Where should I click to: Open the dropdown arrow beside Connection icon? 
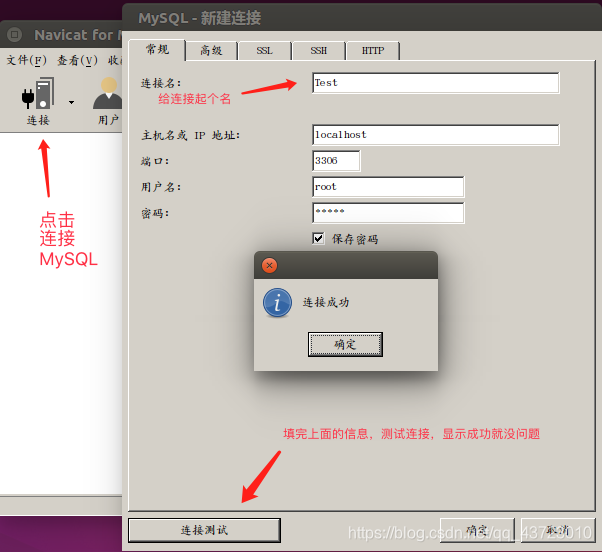(71, 102)
